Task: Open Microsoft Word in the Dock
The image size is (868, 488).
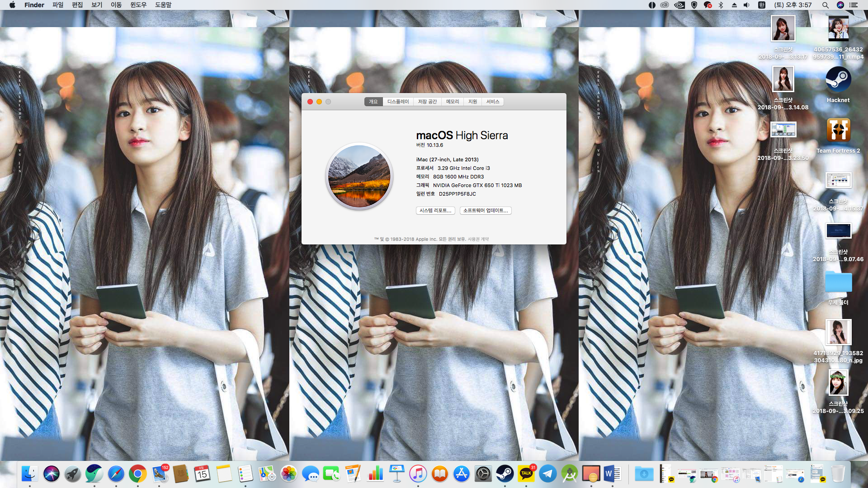Action: (x=613, y=474)
